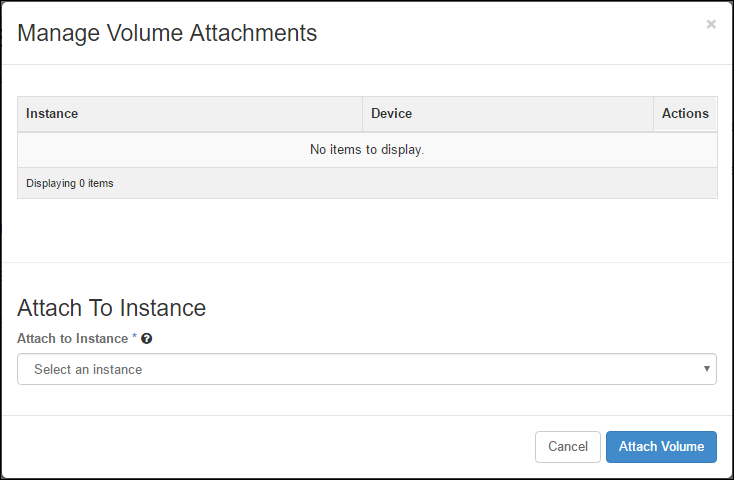Click the Attach To Instance section heading

[x=111, y=308]
